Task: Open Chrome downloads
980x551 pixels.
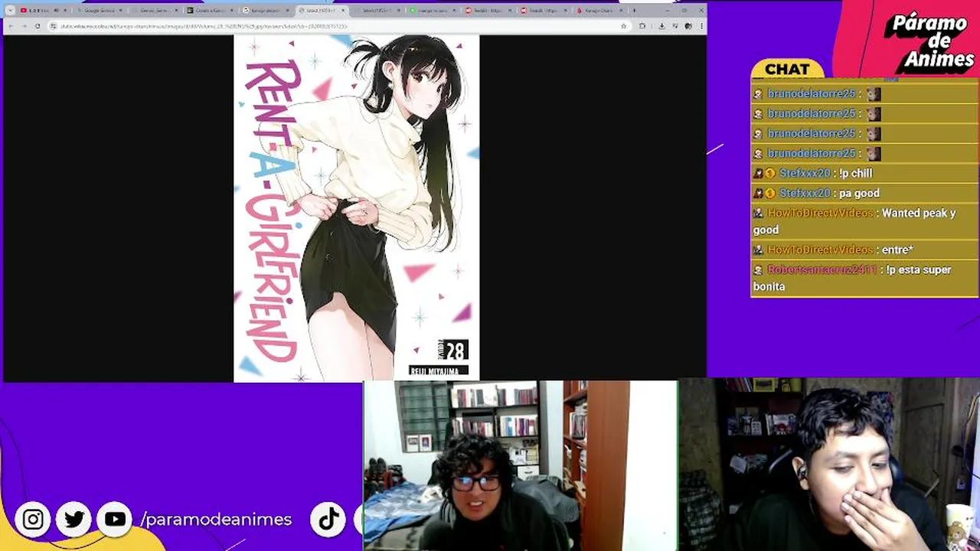Action: [x=661, y=26]
